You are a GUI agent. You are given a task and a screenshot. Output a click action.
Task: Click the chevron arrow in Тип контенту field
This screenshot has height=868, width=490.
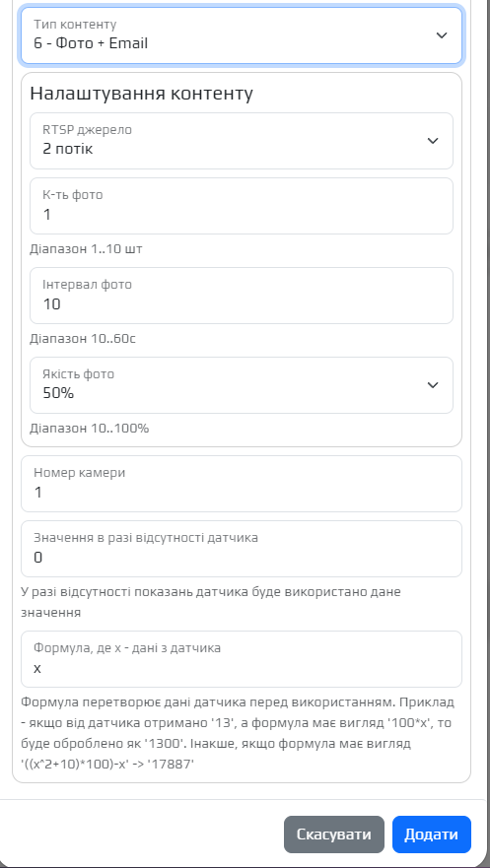click(442, 34)
